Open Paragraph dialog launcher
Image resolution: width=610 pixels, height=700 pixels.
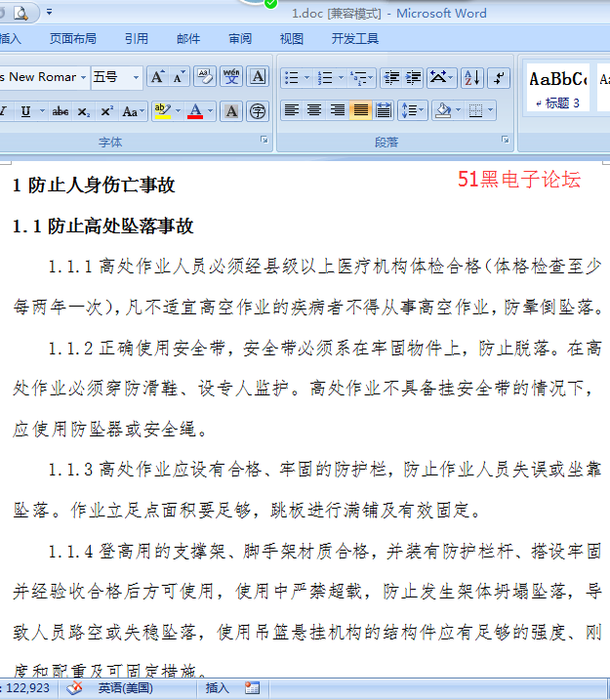[506, 140]
